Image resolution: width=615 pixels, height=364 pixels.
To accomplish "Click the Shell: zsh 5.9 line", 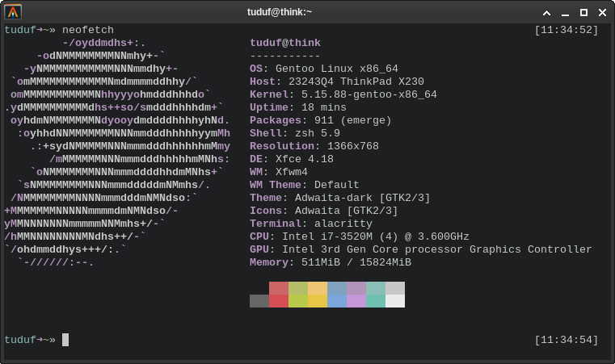I will [295, 133].
